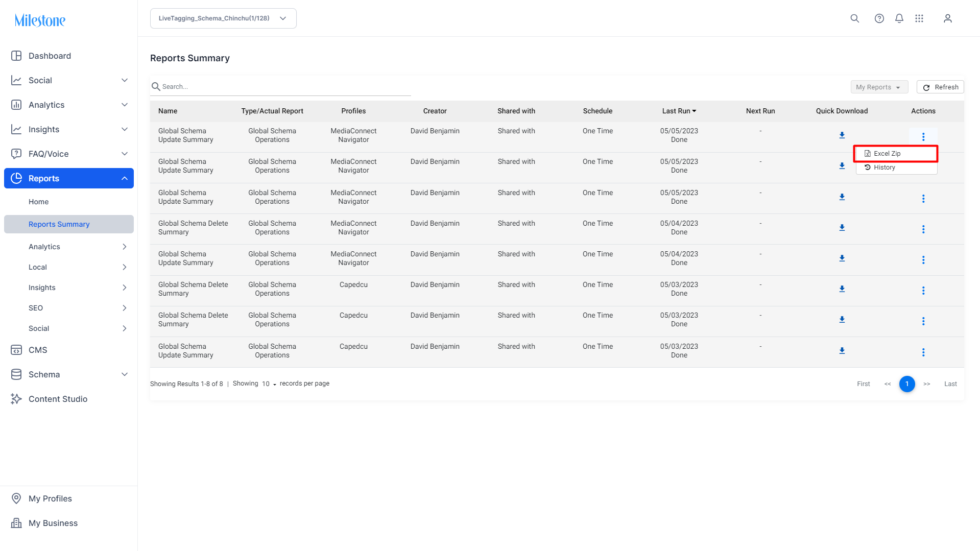Focus the reports Search field
980x551 pixels.
click(280, 87)
